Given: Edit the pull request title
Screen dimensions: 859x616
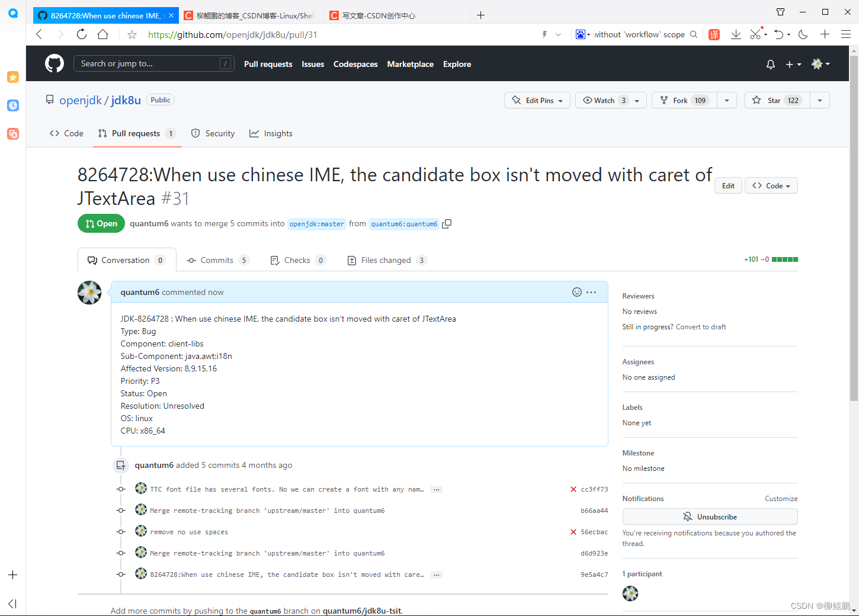Looking at the screenshot, I should [x=727, y=185].
